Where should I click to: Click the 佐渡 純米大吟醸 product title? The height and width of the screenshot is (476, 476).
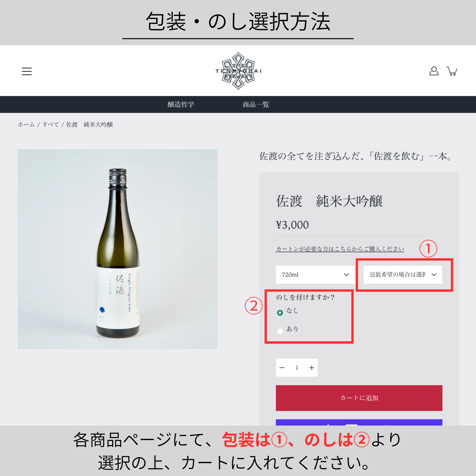329,201
